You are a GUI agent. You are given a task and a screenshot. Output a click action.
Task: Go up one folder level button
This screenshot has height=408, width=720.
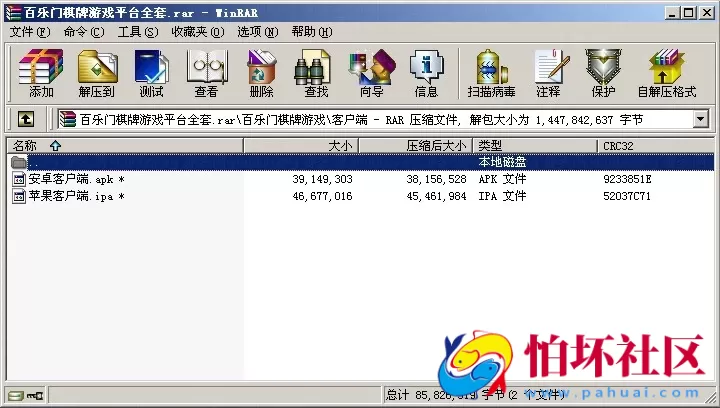tap(26, 120)
